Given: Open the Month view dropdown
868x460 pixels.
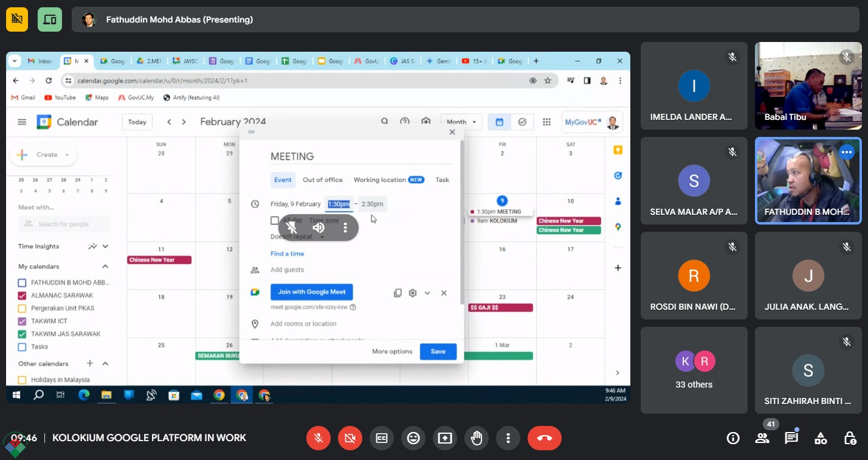Looking at the screenshot, I should tap(461, 122).
